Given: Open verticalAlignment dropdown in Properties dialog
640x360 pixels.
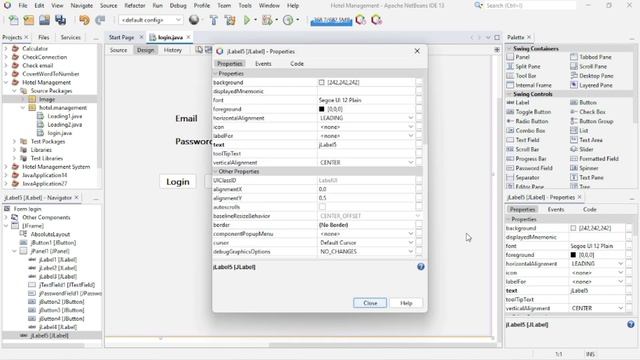Looking at the screenshot, I should [x=411, y=162].
